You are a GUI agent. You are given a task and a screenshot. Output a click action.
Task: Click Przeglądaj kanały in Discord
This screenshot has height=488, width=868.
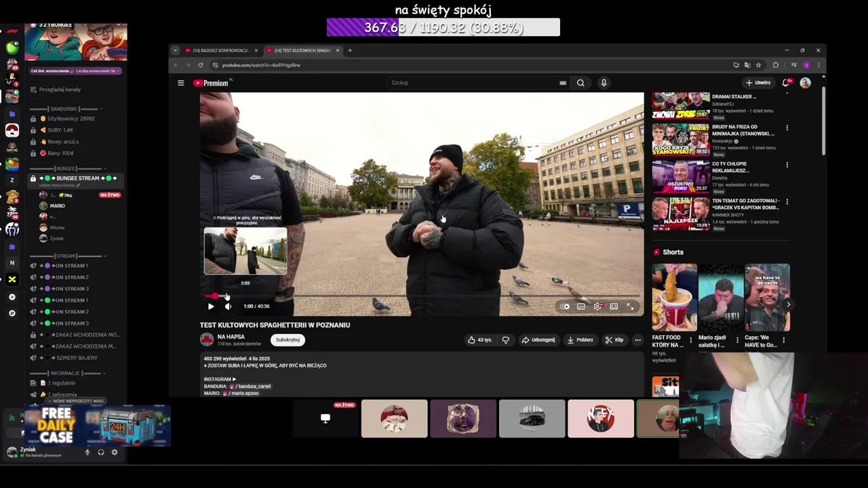click(x=60, y=89)
